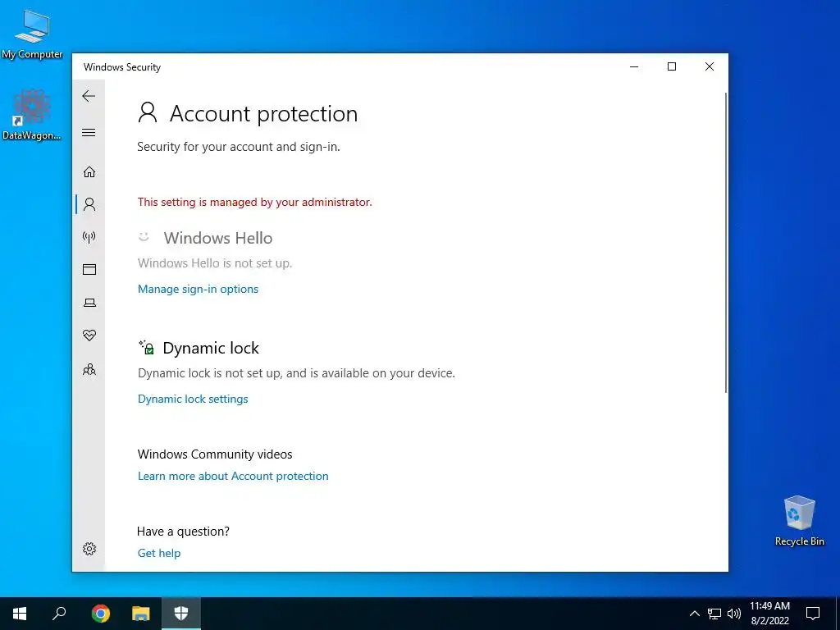
Task: Open File Explorer from the taskbar
Action: [x=141, y=614]
